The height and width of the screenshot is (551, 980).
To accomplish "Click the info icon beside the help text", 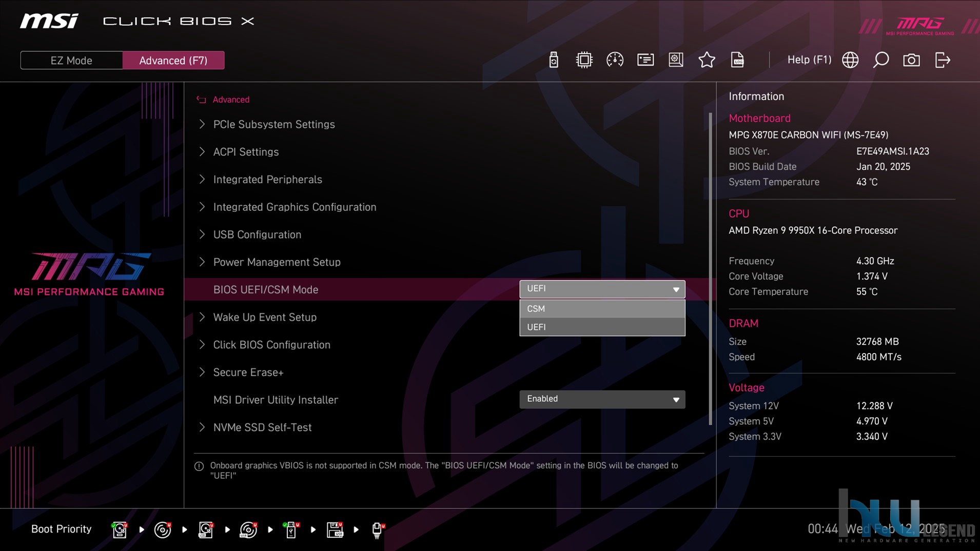I will point(199,466).
